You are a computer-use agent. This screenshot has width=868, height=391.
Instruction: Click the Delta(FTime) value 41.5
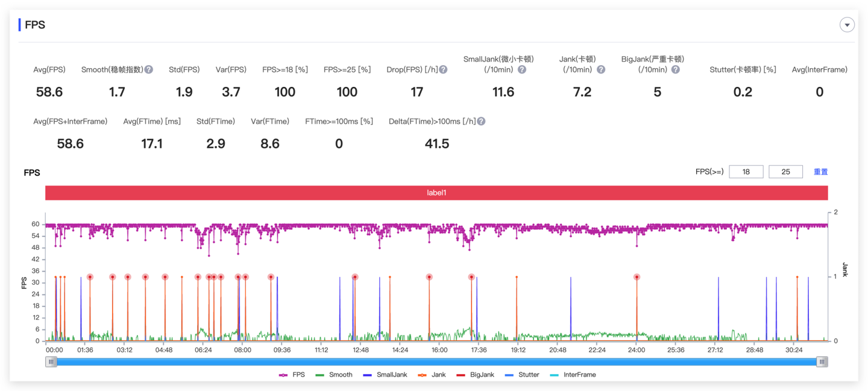[x=437, y=144]
